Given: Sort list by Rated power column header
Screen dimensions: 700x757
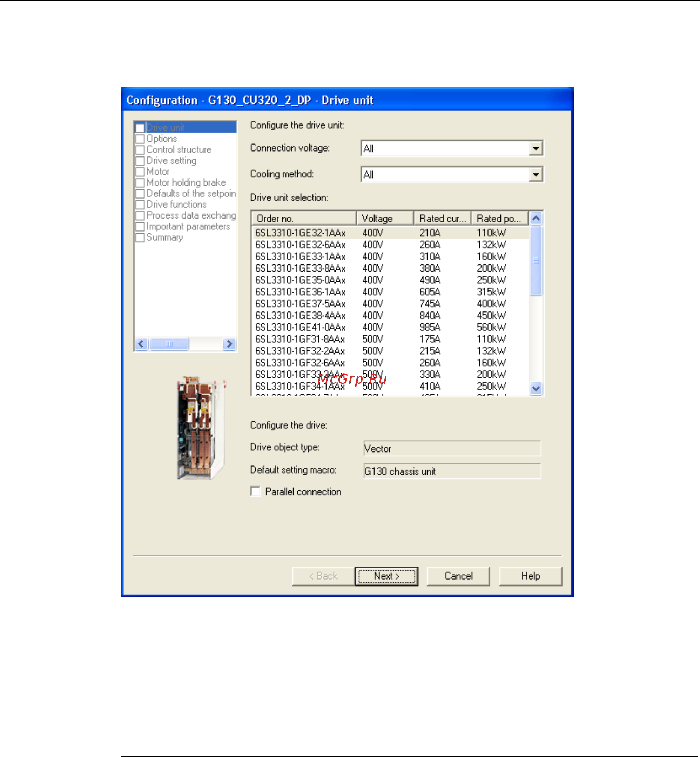Looking at the screenshot, I should click(500, 218).
